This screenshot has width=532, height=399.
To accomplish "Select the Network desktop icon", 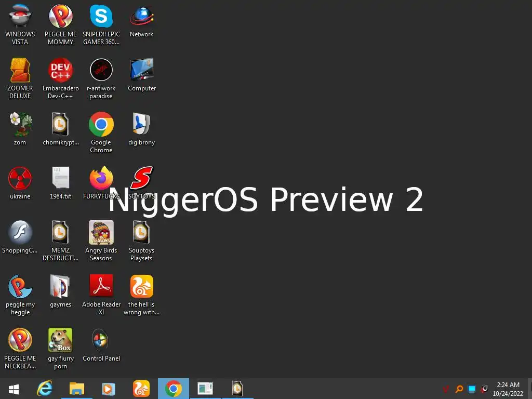I will [x=141, y=21].
